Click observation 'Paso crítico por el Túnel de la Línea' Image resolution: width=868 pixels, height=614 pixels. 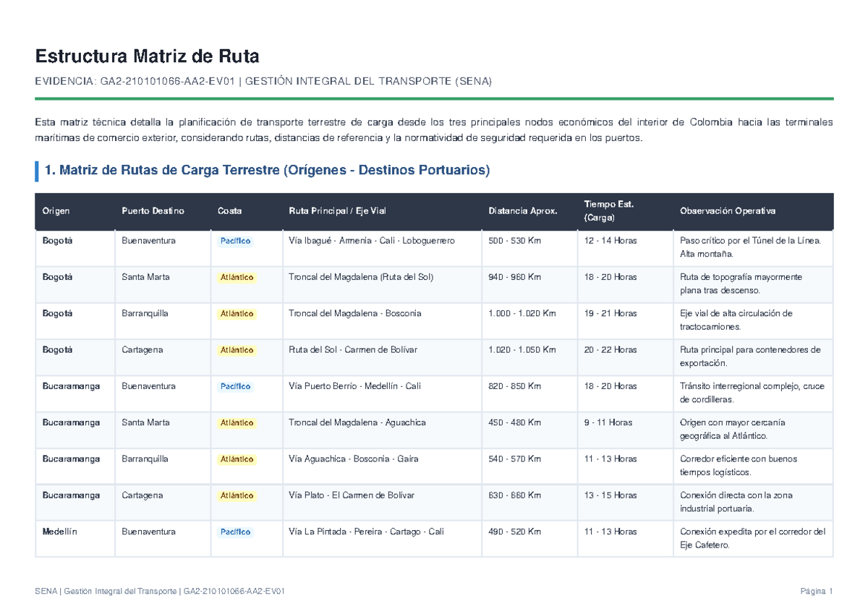[751, 247]
